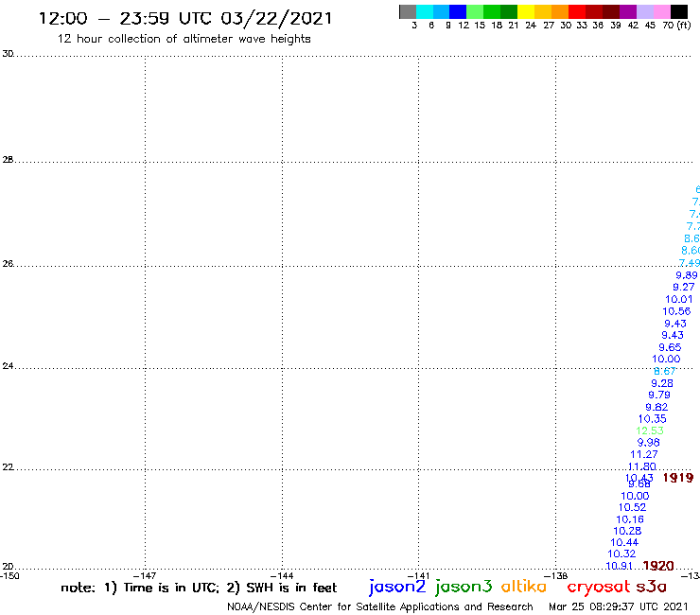Screen dimensions: 700x615
Task: Click the wave height value 9.89
Action: [x=686, y=275]
